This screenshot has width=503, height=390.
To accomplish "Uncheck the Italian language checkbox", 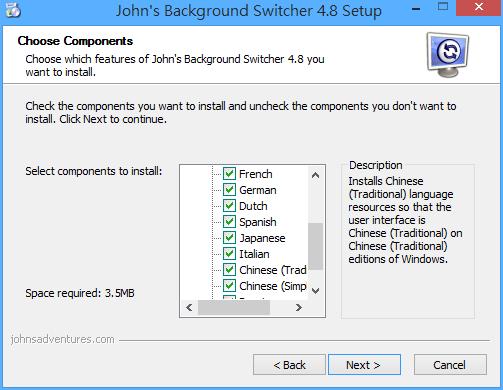I will click(229, 254).
